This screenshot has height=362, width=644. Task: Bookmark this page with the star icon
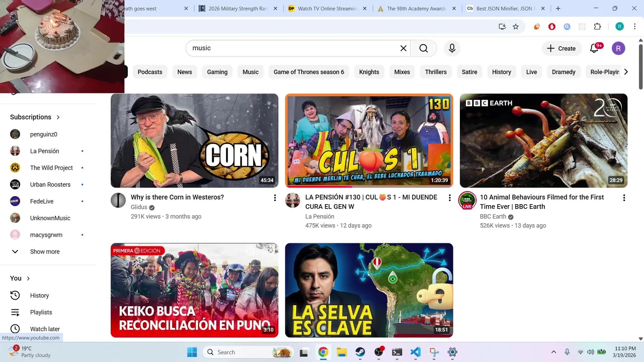(x=516, y=27)
